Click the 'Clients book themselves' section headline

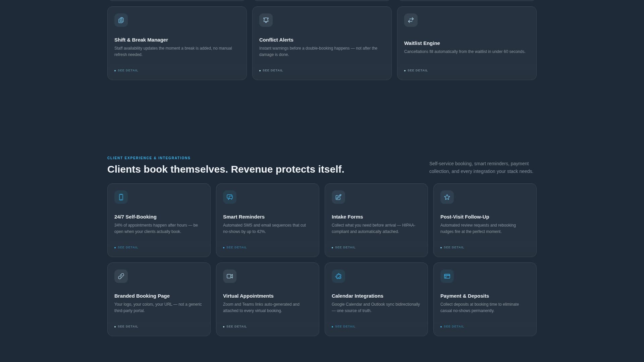tap(226, 169)
